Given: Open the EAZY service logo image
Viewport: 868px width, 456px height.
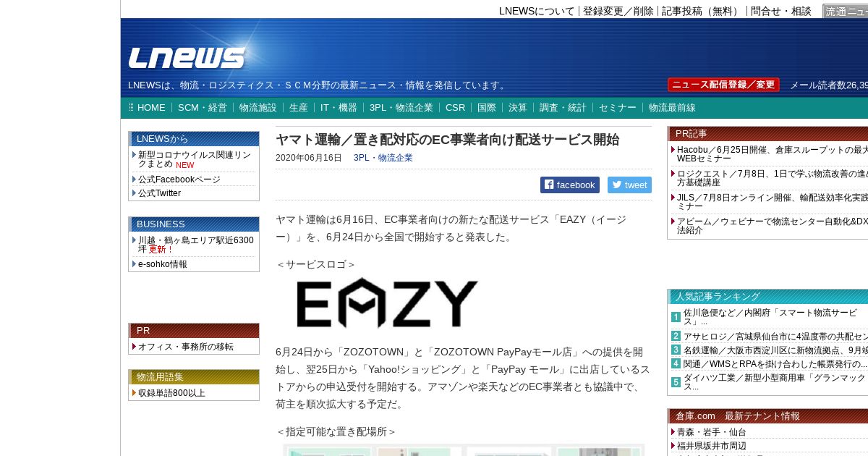Looking at the screenshot, I should pyautogui.click(x=387, y=303).
